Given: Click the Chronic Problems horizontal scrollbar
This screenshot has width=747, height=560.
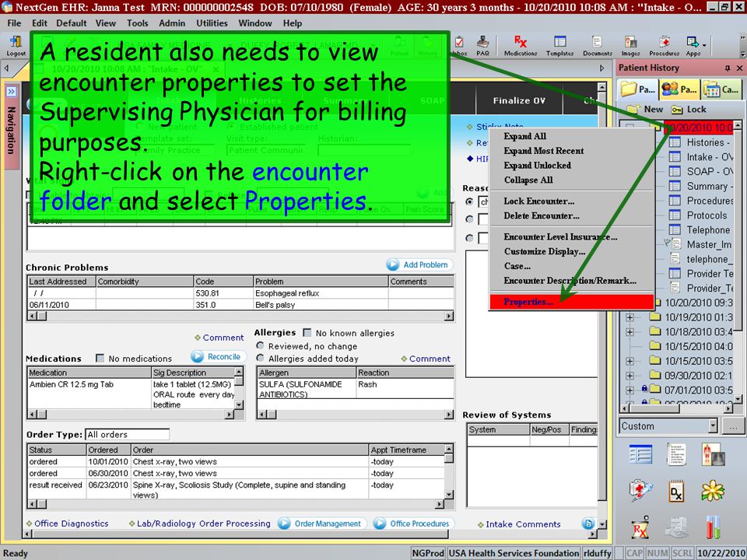Looking at the screenshot, I should 240,317.
